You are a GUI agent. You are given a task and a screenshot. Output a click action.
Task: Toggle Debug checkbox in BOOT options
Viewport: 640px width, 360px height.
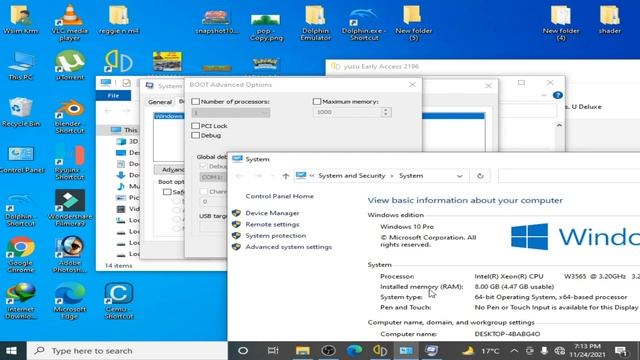(196, 135)
